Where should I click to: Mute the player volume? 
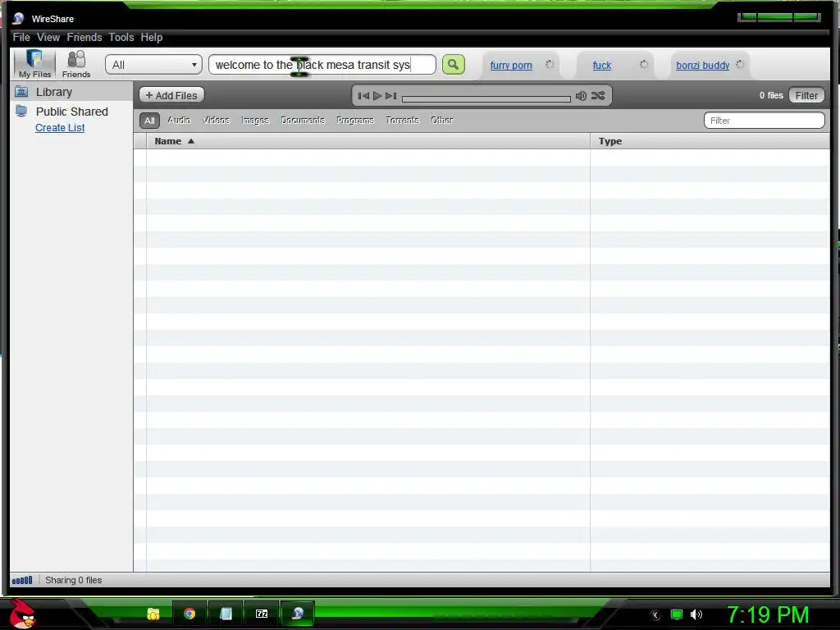click(x=581, y=96)
